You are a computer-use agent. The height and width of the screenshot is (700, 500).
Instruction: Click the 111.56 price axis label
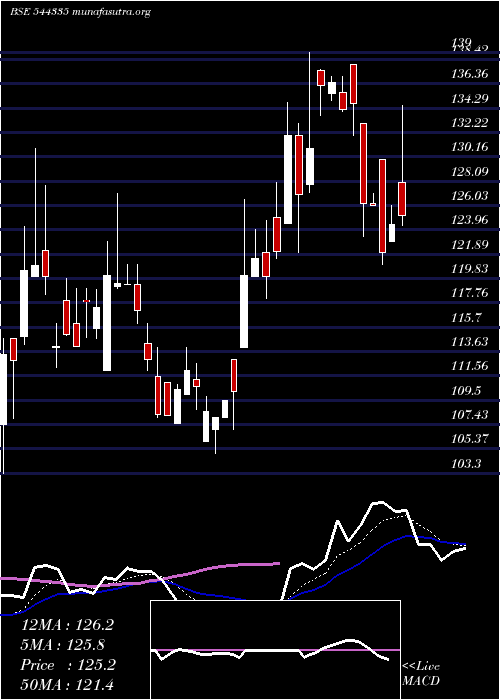pos(470,366)
